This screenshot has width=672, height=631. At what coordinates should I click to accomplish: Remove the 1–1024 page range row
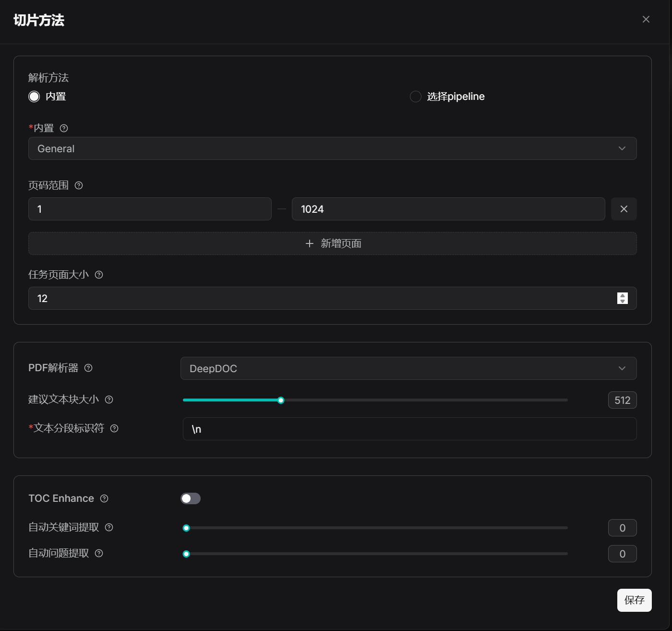[x=624, y=209]
